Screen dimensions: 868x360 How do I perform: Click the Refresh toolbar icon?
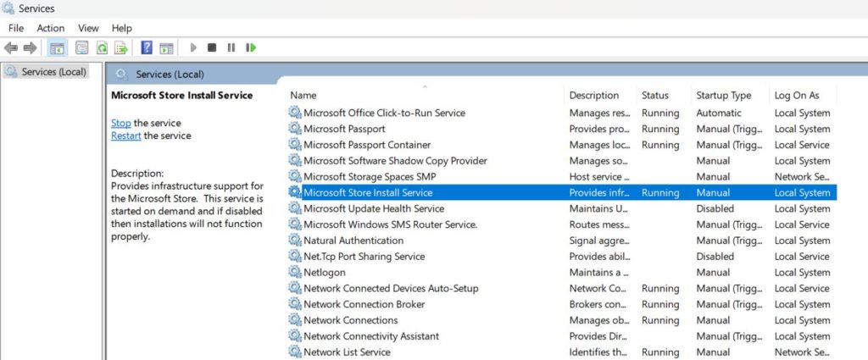point(102,47)
